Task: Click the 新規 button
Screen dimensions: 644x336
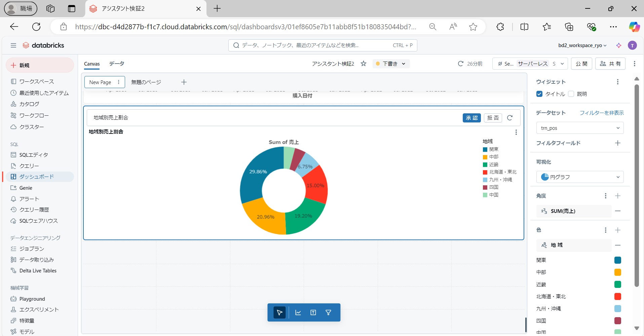Action: pos(40,65)
